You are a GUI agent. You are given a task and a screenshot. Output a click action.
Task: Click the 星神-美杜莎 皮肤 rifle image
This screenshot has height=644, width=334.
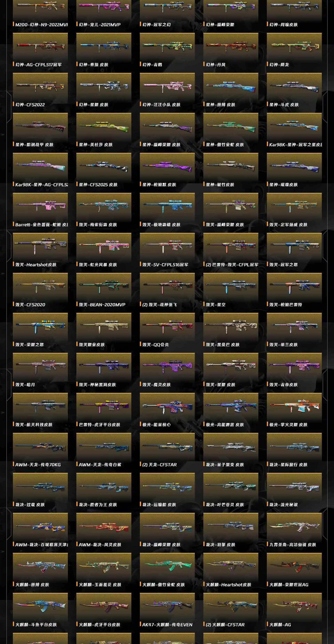[x=104, y=127]
